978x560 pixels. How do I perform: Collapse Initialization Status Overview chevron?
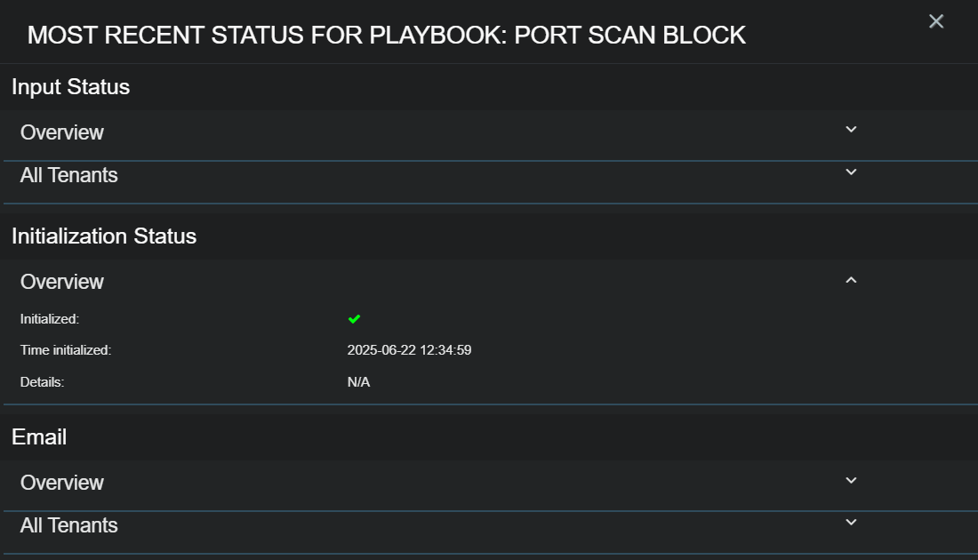point(851,280)
